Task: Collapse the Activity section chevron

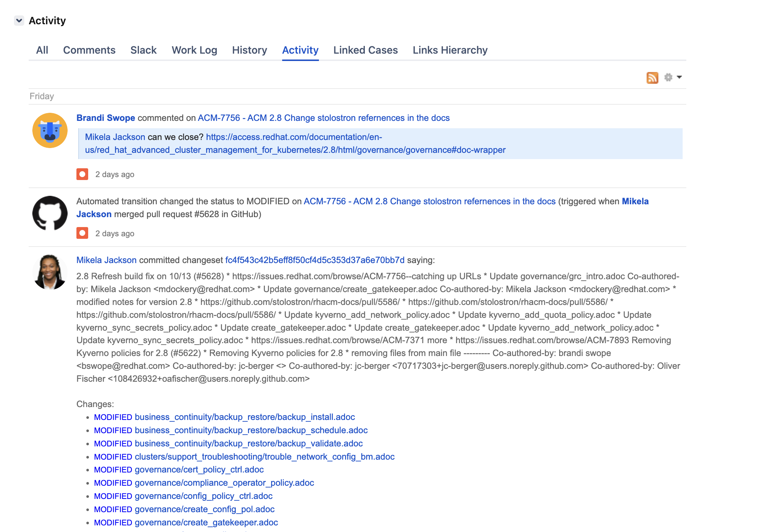Action: pyautogui.click(x=19, y=21)
